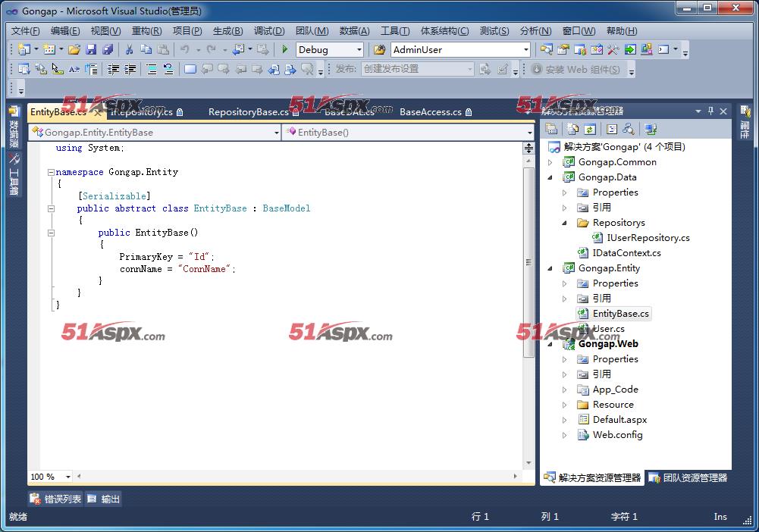759x532 pixels.
Task: Open the Toolbox wrench-and-hammer icon
Action: click(613, 49)
